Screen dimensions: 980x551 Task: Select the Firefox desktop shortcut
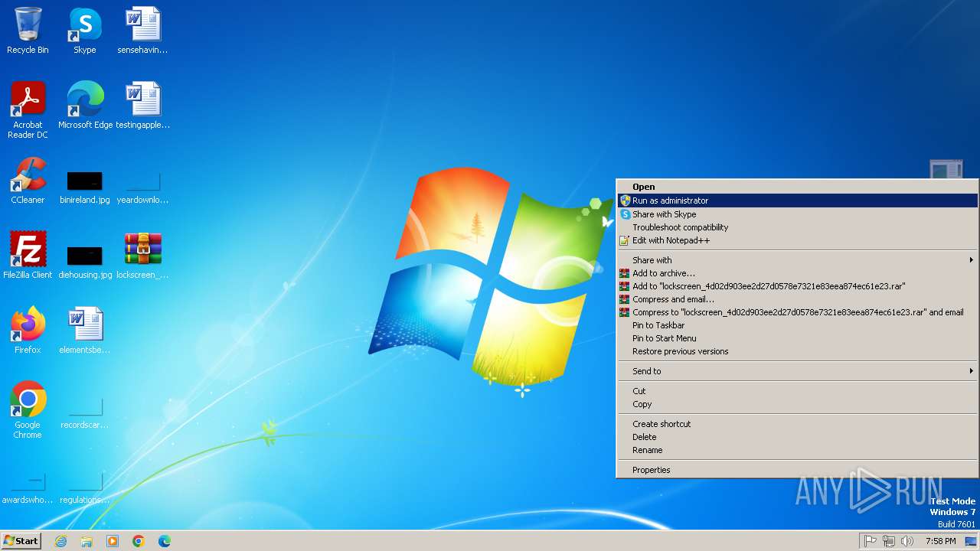[x=28, y=330]
